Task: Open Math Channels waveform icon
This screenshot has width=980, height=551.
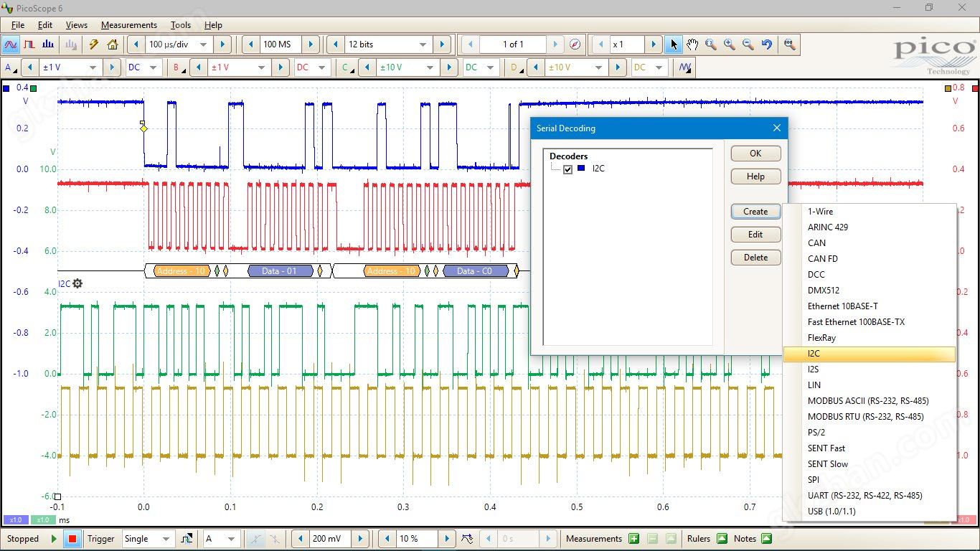Action: (684, 67)
